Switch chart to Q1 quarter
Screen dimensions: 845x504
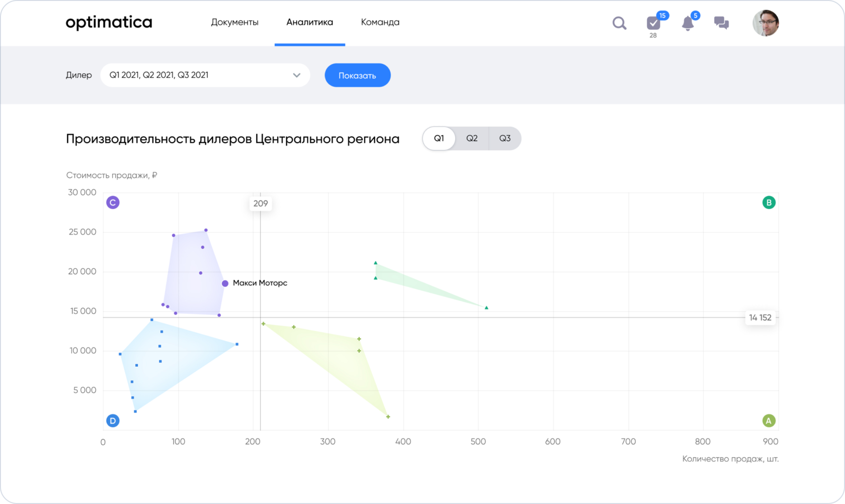pyautogui.click(x=439, y=138)
